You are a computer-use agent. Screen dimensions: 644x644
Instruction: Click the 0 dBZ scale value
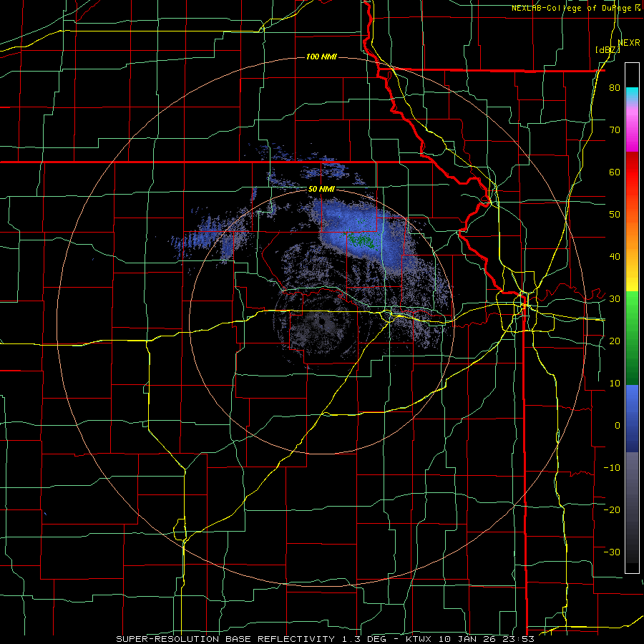pos(618,426)
